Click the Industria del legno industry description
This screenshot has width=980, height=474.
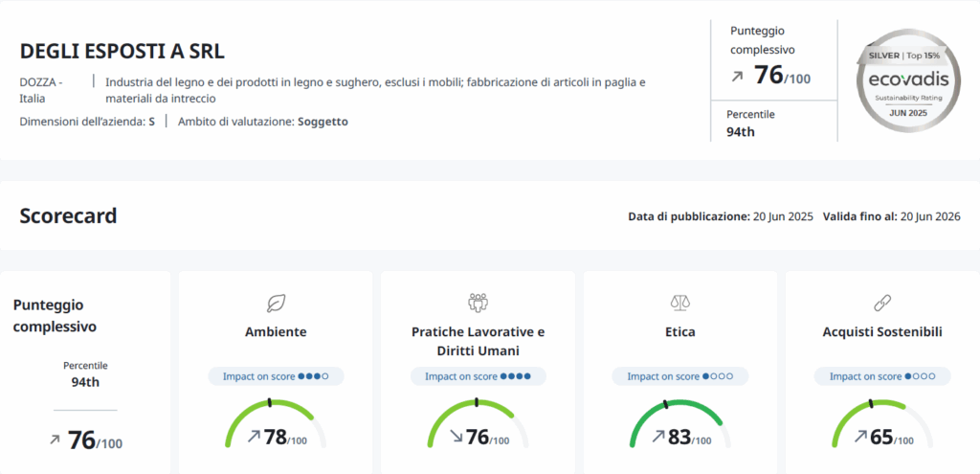pos(375,90)
